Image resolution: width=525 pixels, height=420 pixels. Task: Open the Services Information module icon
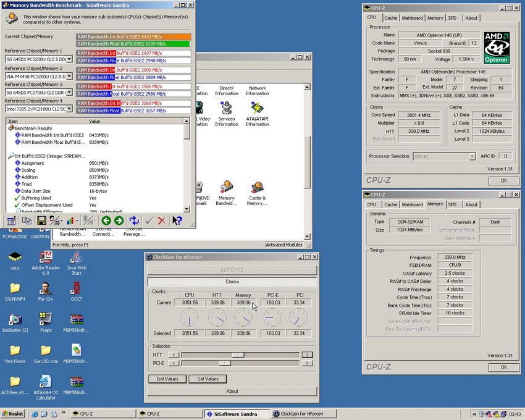coord(227,114)
